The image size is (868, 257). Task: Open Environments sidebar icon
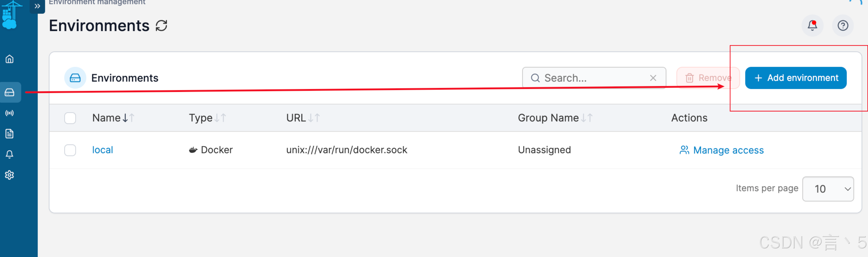(x=9, y=92)
